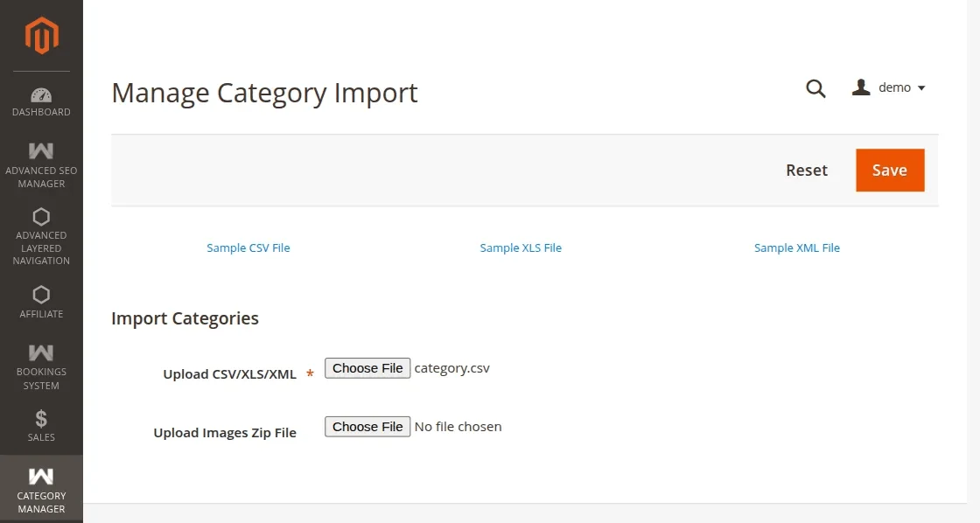Viewport: 980px width, 523px height.
Task: Choose File for CSV/XLS/XML upload
Action: (367, 368)
